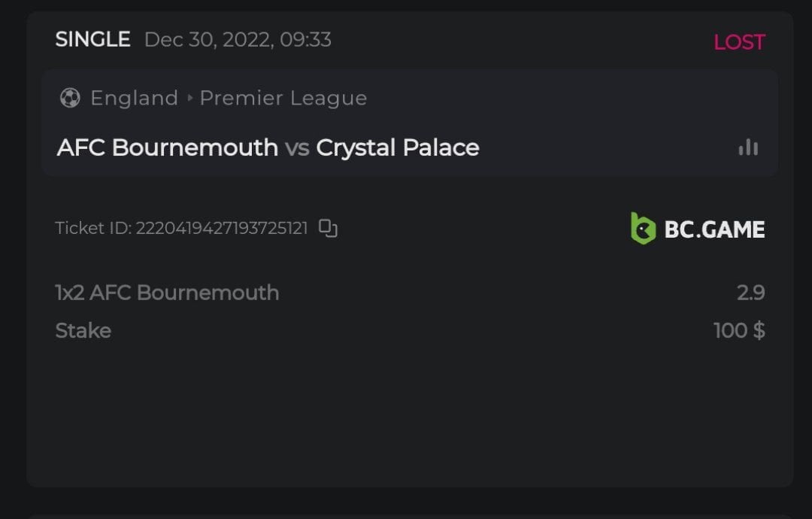Viewport: 812px width, 519px height.
Task: Select the Crystal Palace team name
Action: point(398,147)
